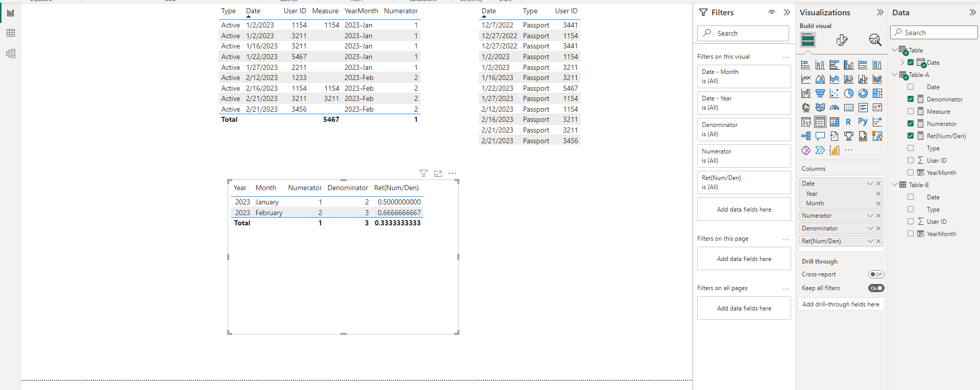Remove Ret(Num/Den) from Columns well
The image size is (980, 390).
pos(878,241)
